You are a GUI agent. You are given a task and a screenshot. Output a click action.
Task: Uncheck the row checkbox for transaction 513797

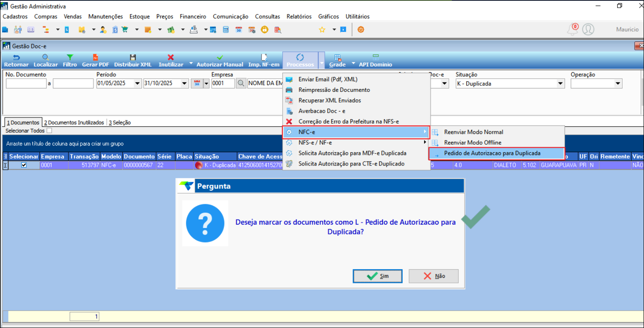tap(24, 165)
